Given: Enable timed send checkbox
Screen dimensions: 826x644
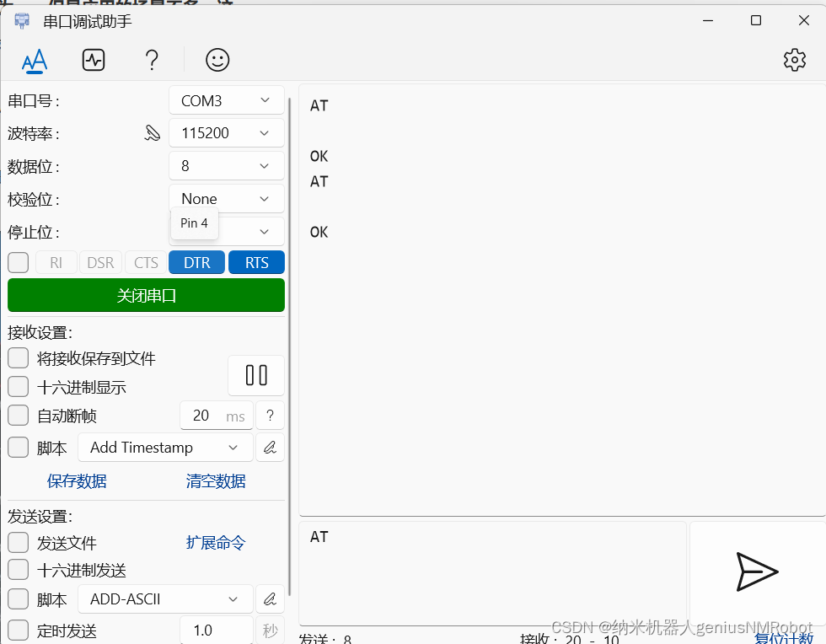Looking at the screenshot, I should click(x=19, y=631).
